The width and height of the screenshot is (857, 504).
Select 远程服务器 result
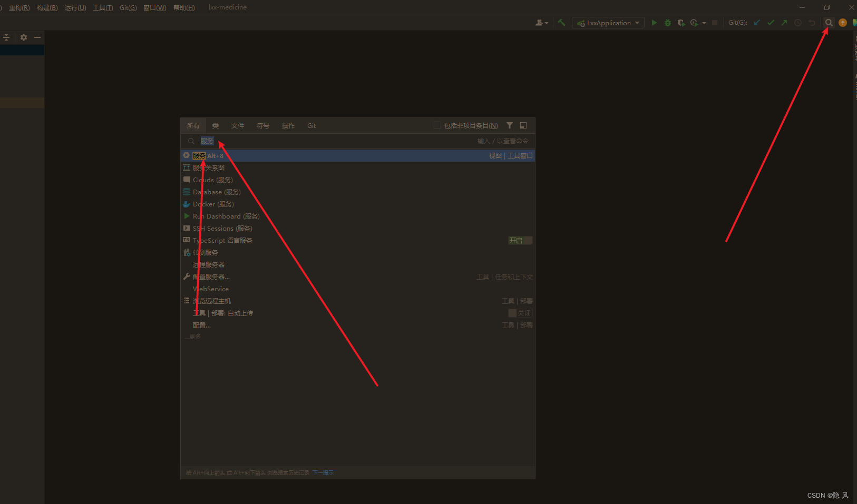(358, 265)
